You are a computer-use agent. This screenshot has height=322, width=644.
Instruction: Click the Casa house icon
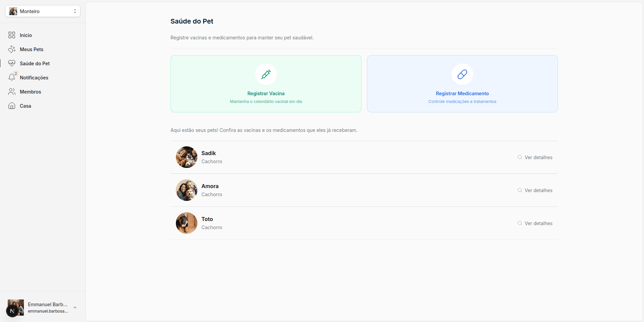(x=12, y=106)
